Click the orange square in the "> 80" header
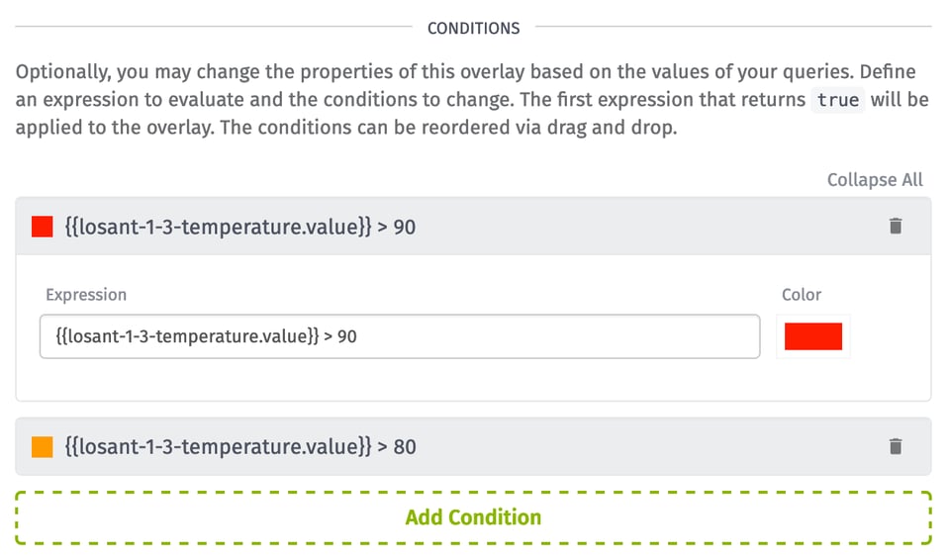The height and width of the screenshot is (560, 950). [42, 446]
